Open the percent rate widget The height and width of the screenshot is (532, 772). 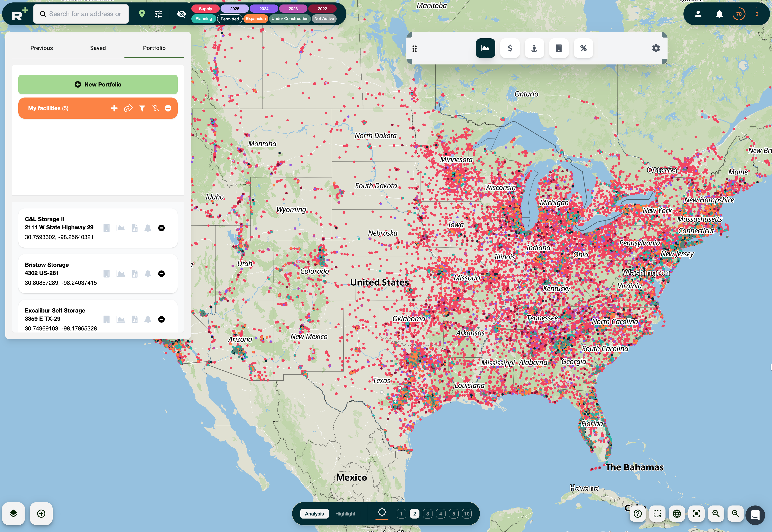pos(583,48)
